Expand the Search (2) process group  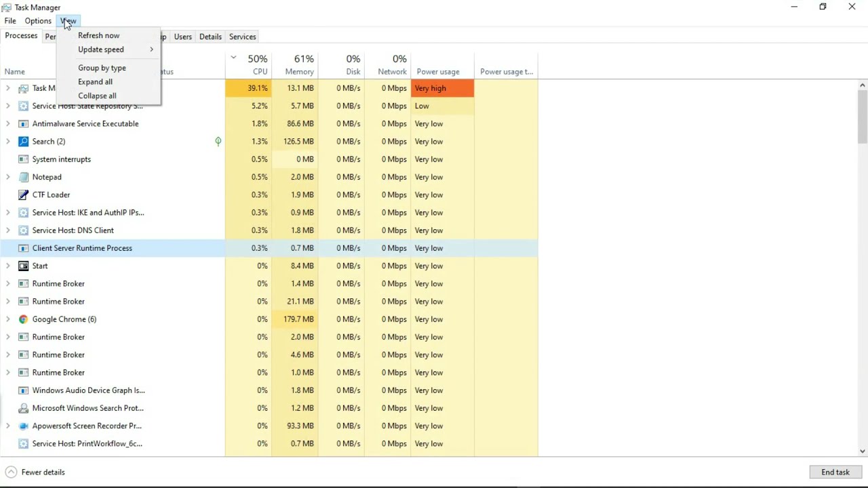[8, 142]
